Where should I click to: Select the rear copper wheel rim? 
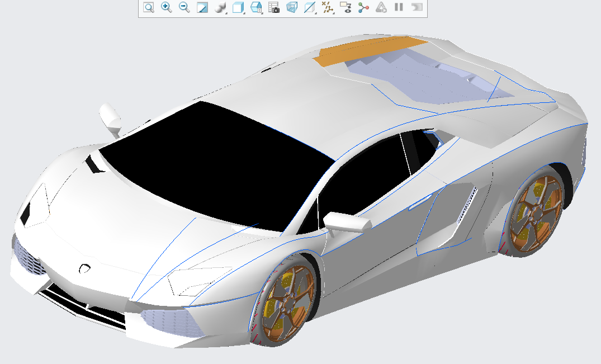point(537,214)
